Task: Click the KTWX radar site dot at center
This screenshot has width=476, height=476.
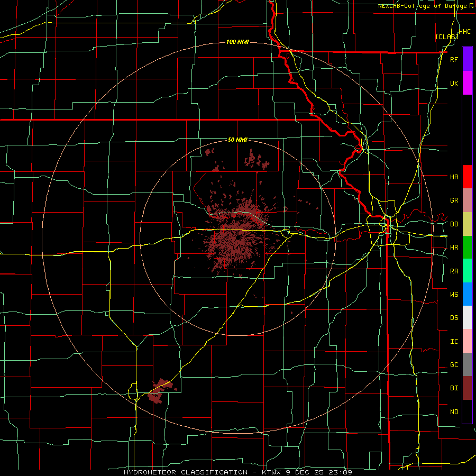Action: tap(239, 237)
